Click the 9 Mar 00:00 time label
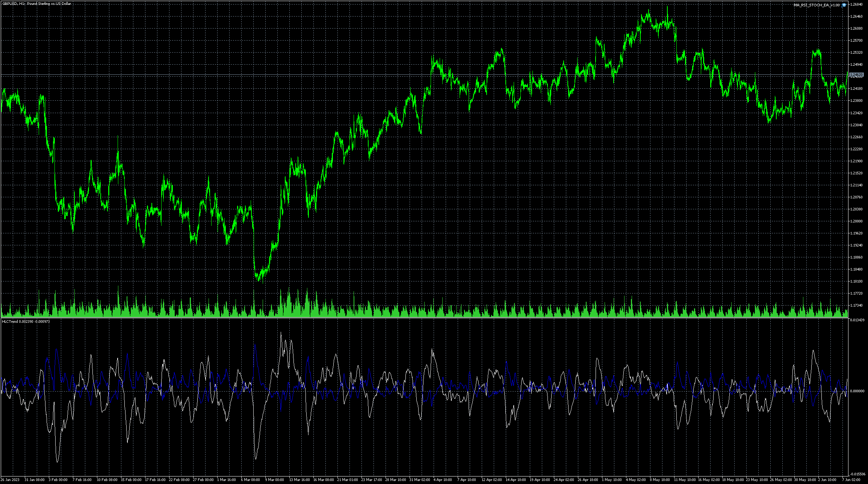Screen dimensions: 868x484 click(274, 480)
